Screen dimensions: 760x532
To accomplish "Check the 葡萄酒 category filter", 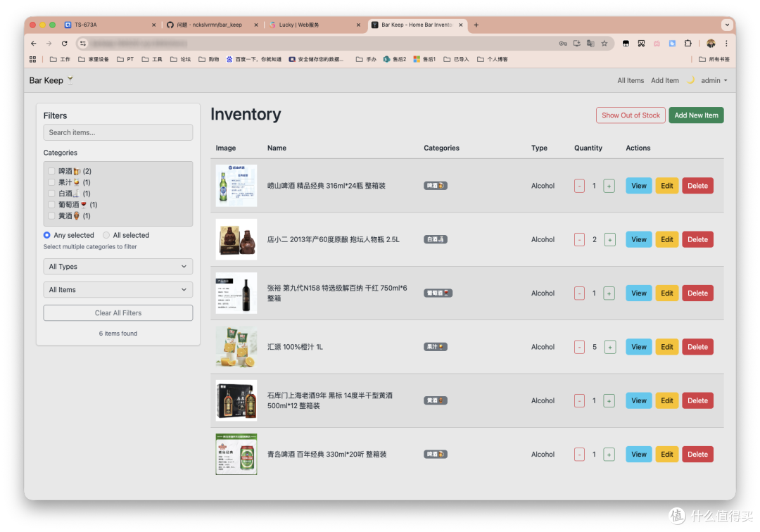I will click(51, 205).
